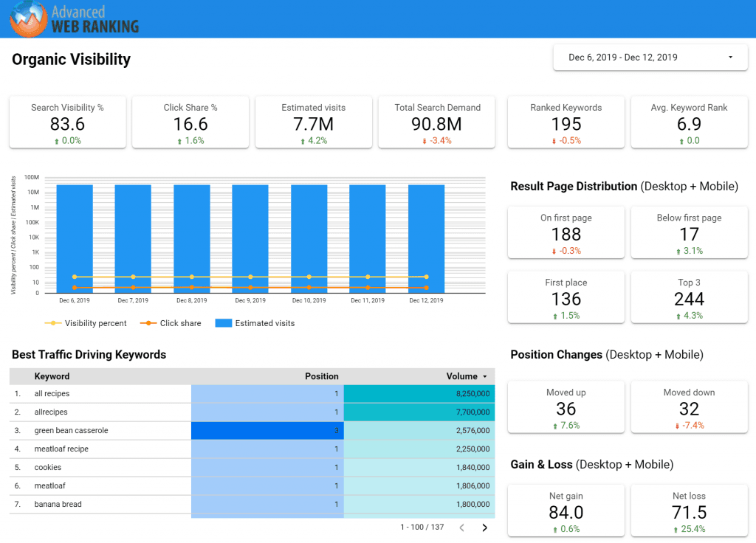Viewport: 756px width, 543px height.
Task: Click 'meatloaf recipe' keyword
Action: tap(61, 449)
